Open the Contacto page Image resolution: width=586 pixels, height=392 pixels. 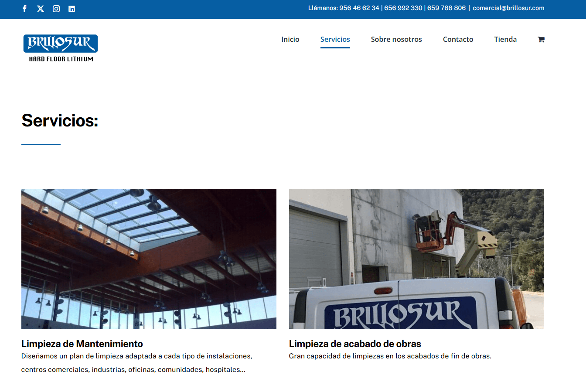click(458, 39)
